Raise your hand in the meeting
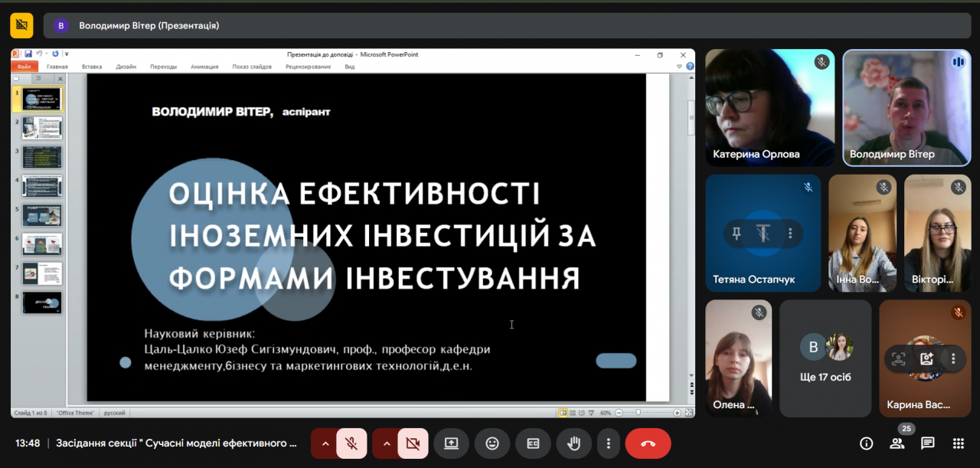 click(573, 443)
